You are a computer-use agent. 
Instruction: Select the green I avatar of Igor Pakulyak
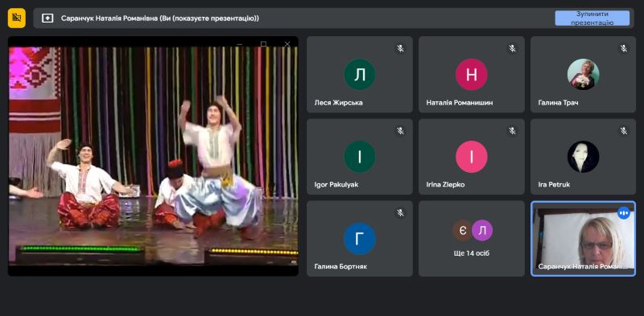(360, 156)
